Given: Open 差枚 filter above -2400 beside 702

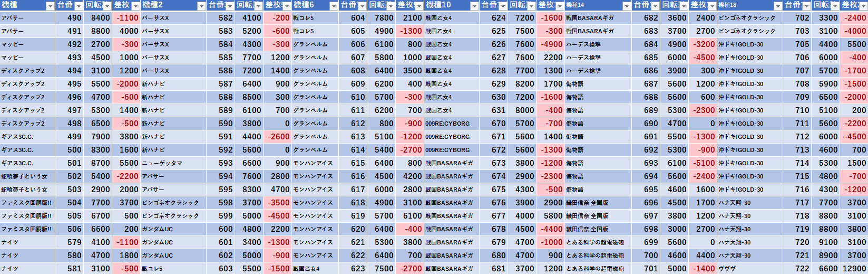Looking at the screenshot, I should tap(863, 6).
